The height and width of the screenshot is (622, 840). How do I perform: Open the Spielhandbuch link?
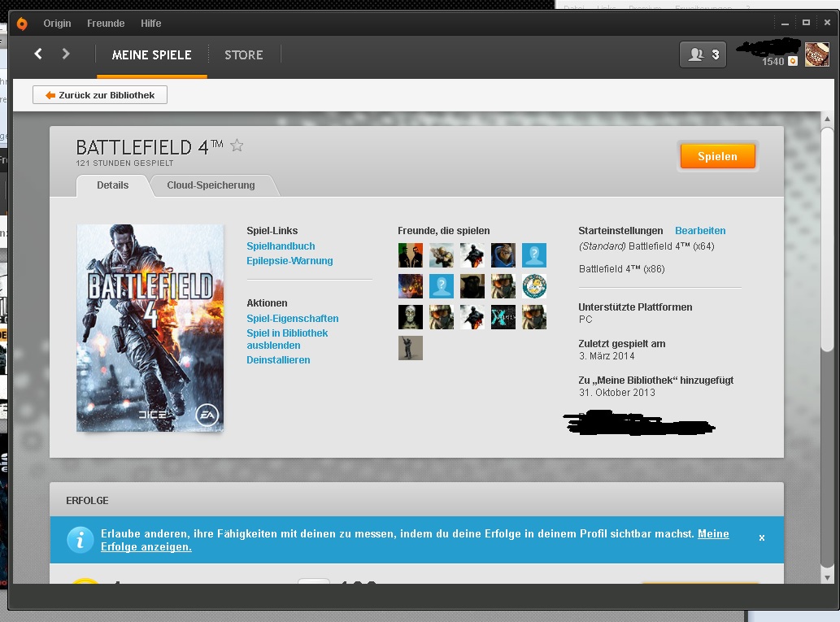281,246
